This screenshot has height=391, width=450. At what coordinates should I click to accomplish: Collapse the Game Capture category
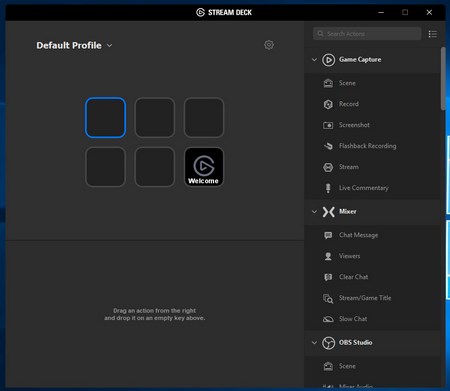[x=314, y=60]
